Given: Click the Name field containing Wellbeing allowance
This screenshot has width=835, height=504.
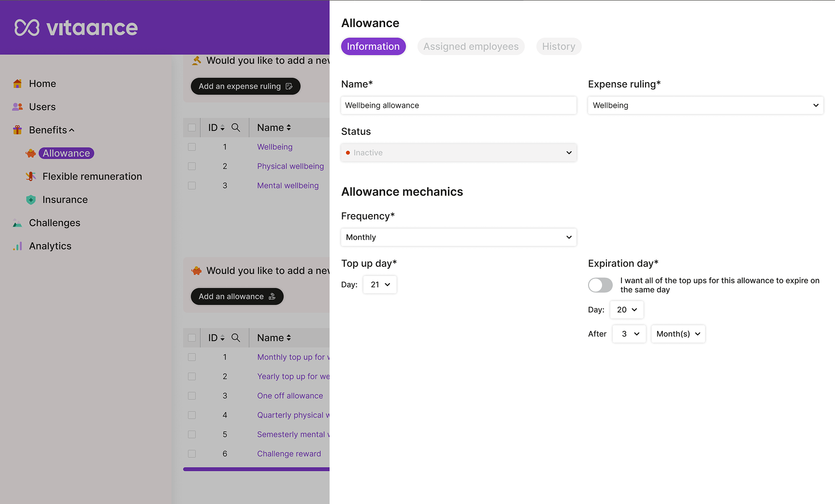Looking at the screenshot, I should point(458,105).
